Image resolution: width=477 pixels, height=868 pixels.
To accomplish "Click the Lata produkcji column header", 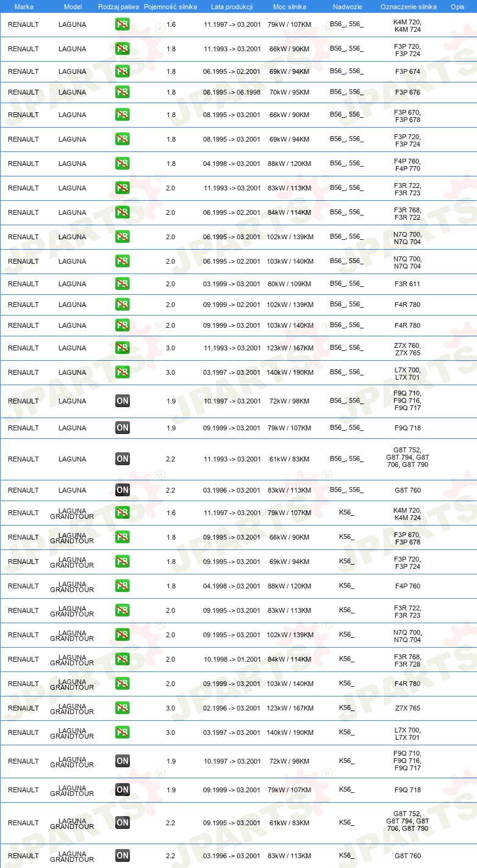I will (x=232, y=7).
